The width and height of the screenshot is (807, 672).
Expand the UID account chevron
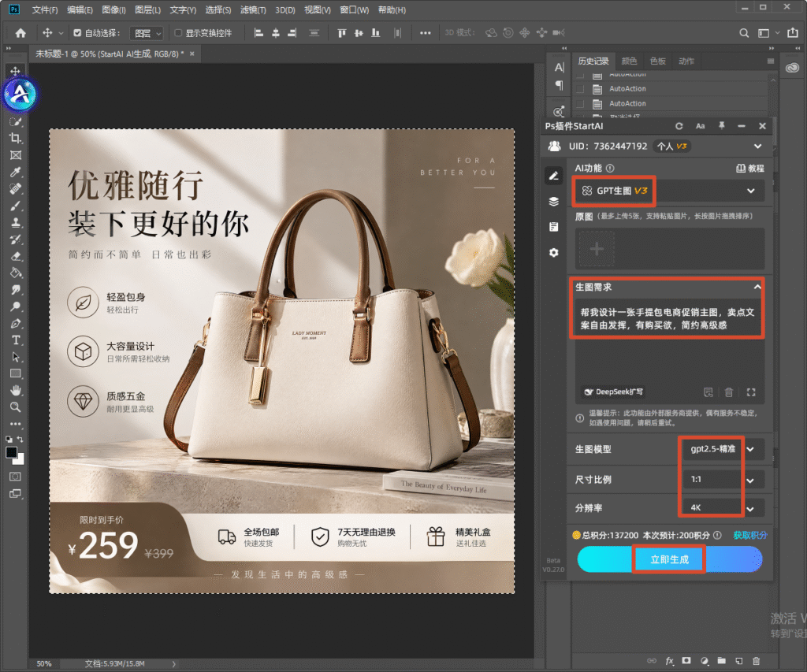[757, 146]
